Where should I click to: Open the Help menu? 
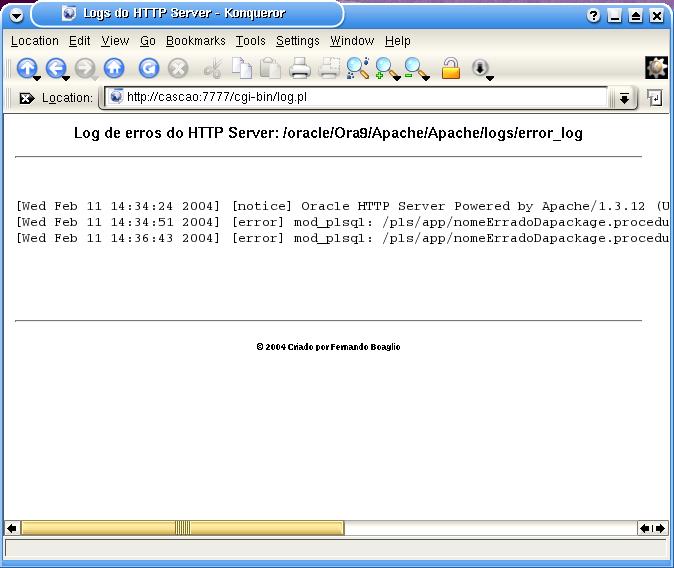(398, 41)
